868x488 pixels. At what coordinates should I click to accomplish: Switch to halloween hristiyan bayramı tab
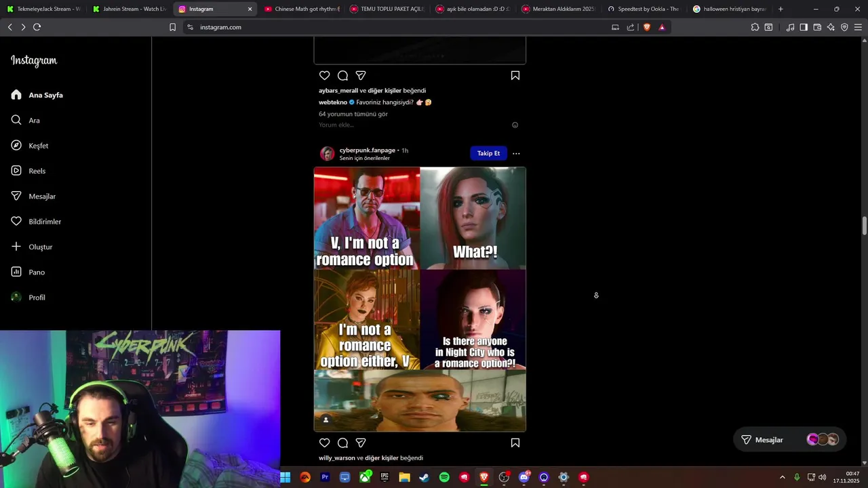coord(730,9)
